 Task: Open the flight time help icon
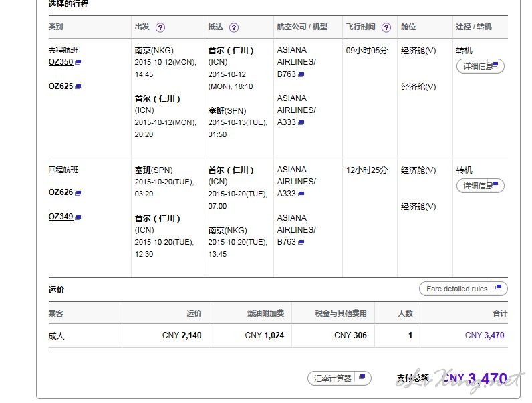coord(386,27)
